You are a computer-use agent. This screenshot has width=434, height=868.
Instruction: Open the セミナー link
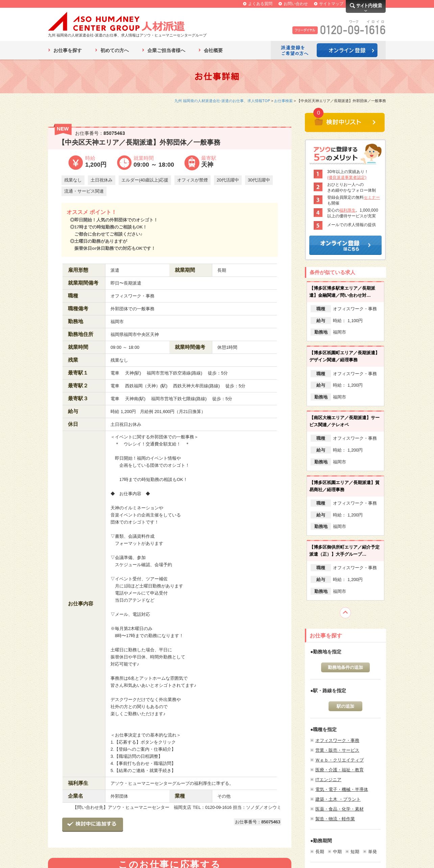click(x=372, y=197)
